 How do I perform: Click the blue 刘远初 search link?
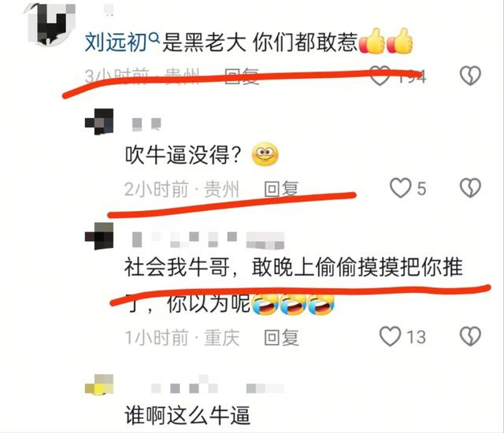[116, 43]
